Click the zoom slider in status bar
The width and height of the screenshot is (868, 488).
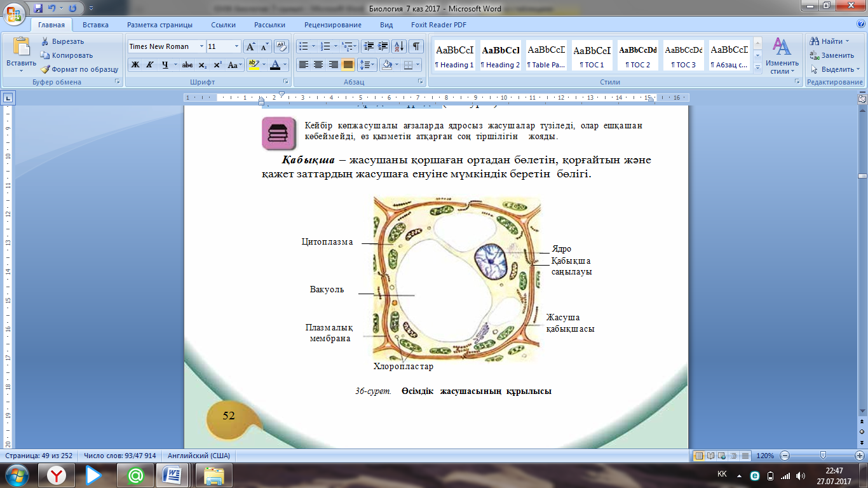[824, 456]
